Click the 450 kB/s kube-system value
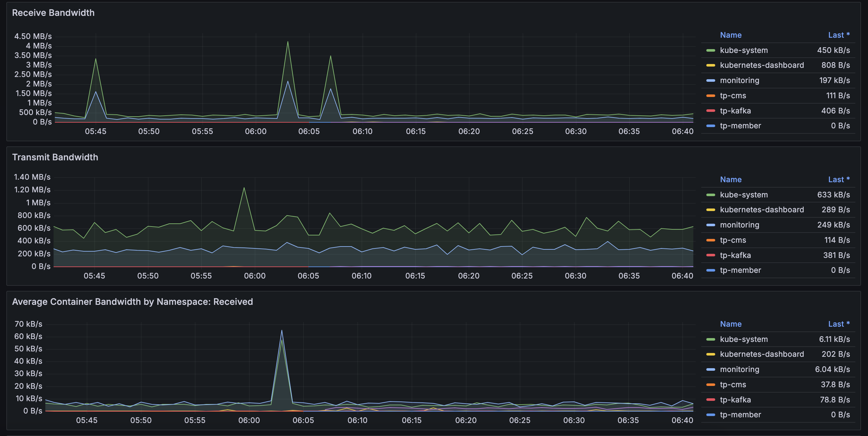 point(833,50)
